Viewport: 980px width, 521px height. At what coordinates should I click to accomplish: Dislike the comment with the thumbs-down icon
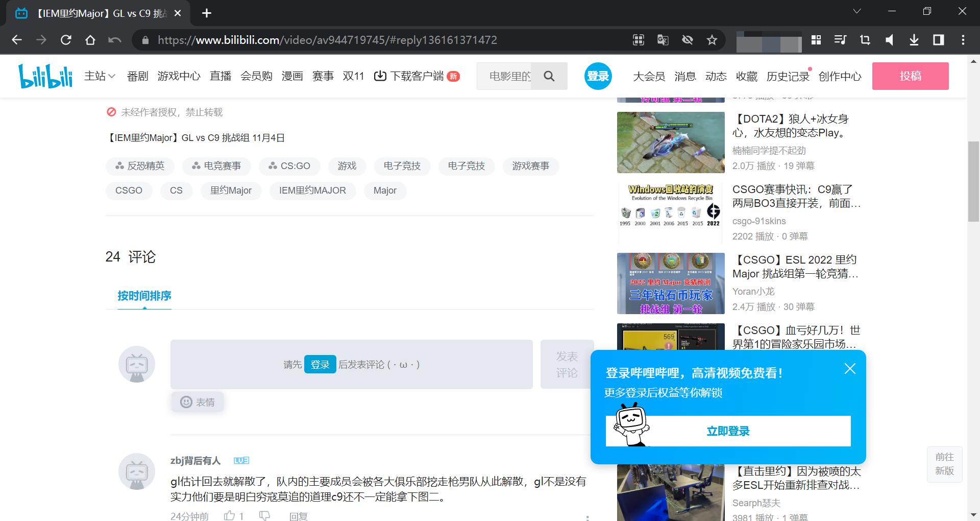tap(264, 515)
